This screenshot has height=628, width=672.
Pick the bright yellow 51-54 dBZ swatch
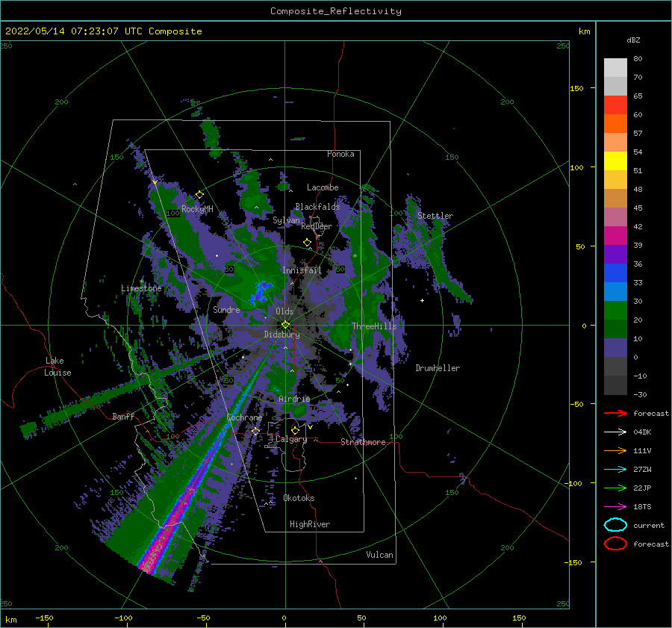(x=615, y=161)
